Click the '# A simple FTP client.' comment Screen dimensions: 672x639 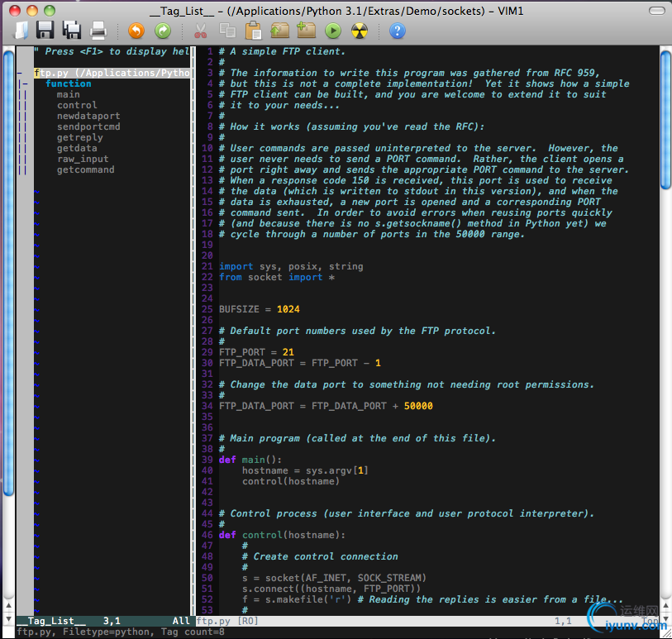click(x=282, y=51)
